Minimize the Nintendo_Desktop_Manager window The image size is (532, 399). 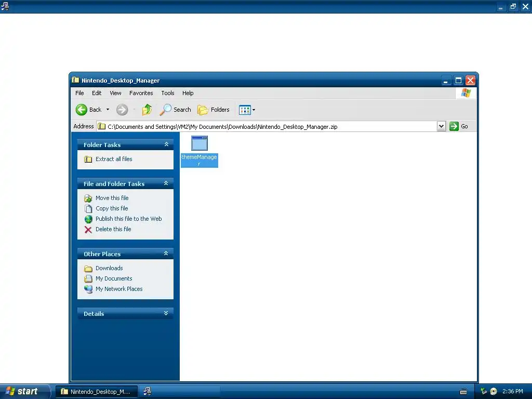[x=446, y=81]
